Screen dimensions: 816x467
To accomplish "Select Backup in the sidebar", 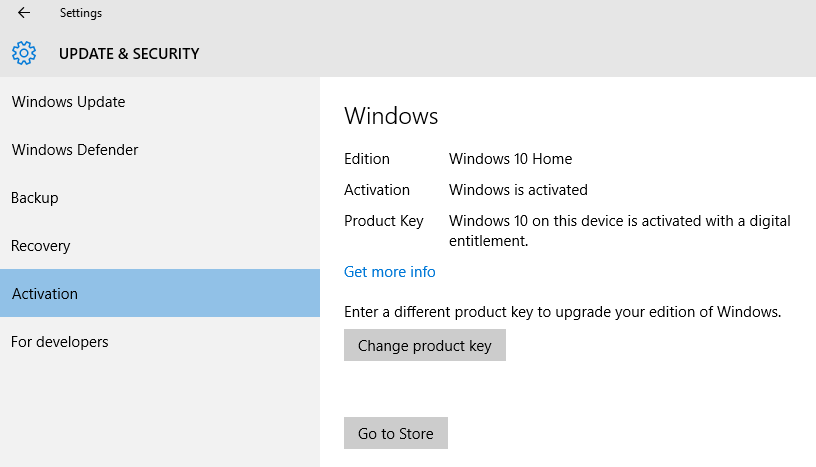I will [x=160, y=197].
